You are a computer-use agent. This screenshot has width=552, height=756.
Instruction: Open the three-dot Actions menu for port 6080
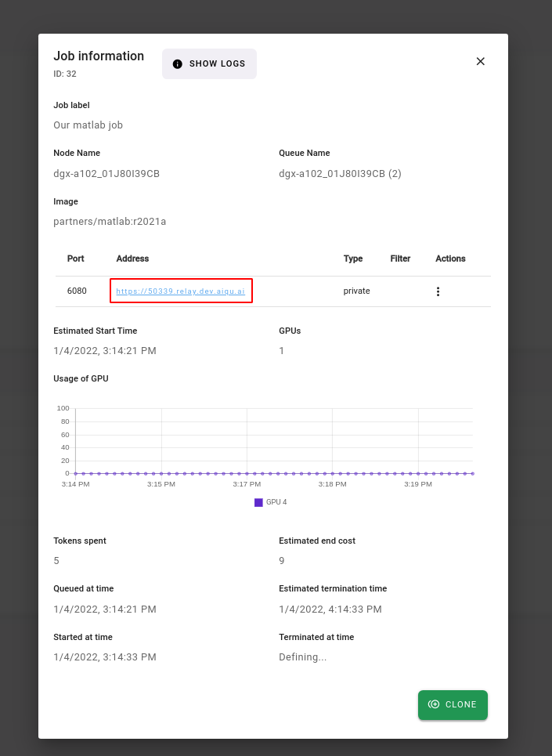[x=438, y=291]
